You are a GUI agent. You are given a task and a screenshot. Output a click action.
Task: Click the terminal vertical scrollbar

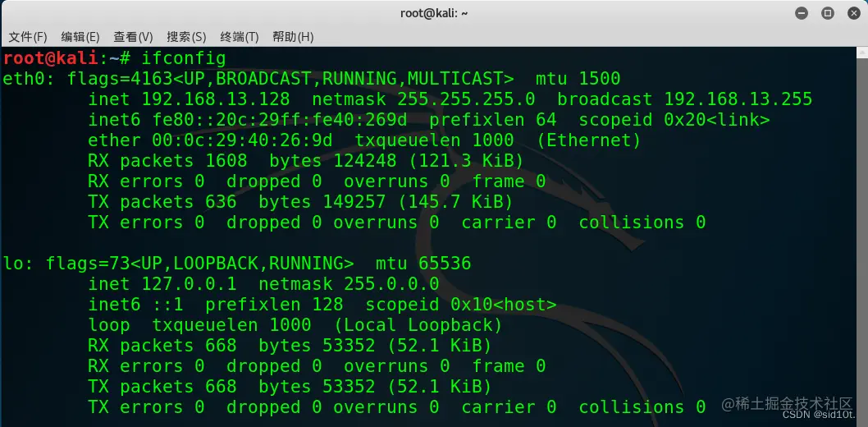[x=862, y=236]
